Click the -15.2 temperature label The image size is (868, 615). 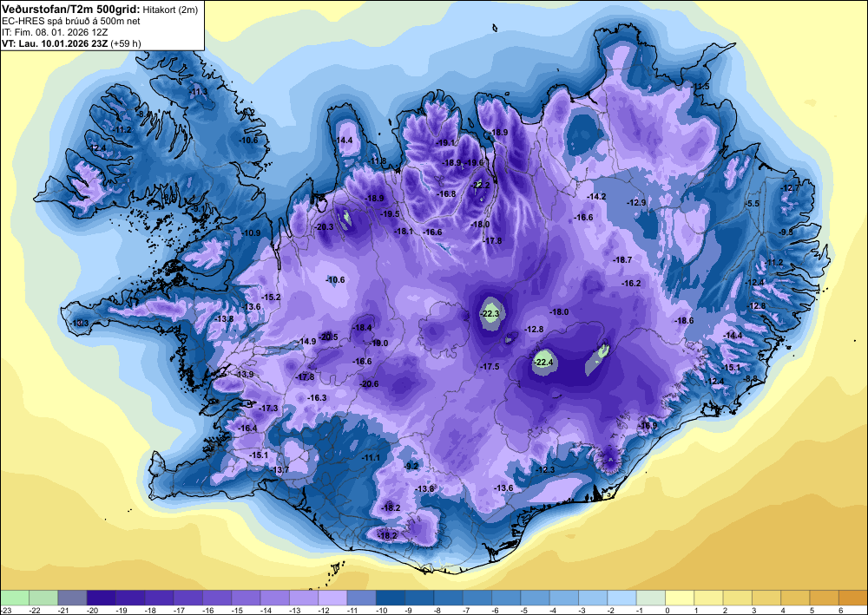271,297
